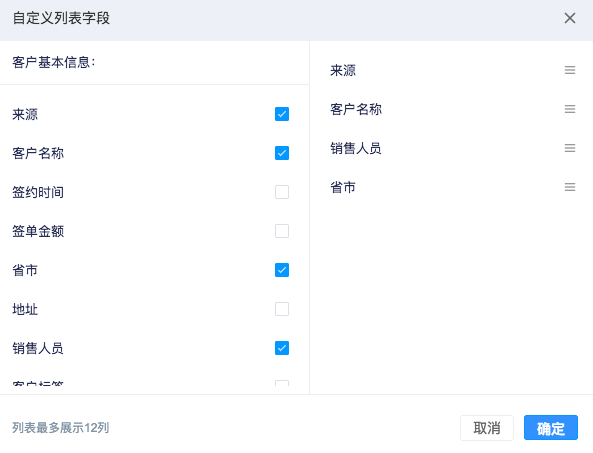Select 省市 in the right column list

(343, 187)
